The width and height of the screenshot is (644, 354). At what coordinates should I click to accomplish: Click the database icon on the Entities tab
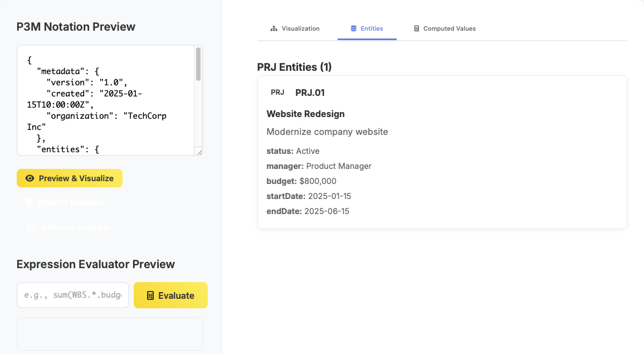pyautogui.click(x=353, y=28)
